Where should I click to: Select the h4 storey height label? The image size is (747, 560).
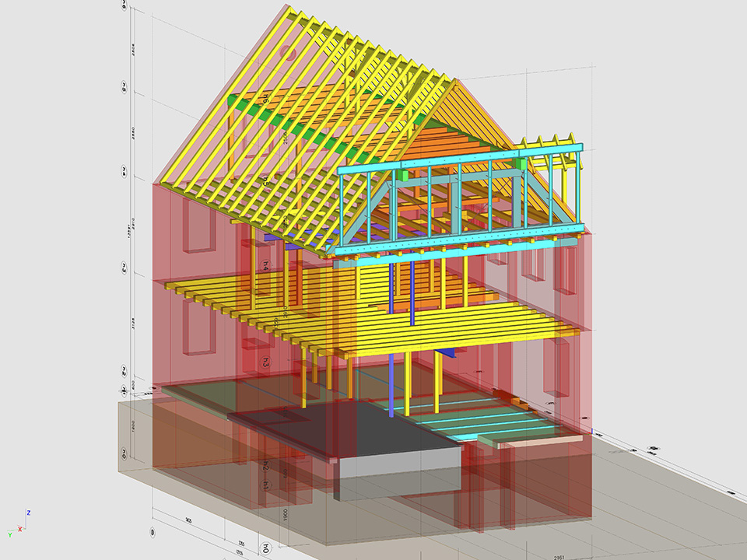point(265,267)
